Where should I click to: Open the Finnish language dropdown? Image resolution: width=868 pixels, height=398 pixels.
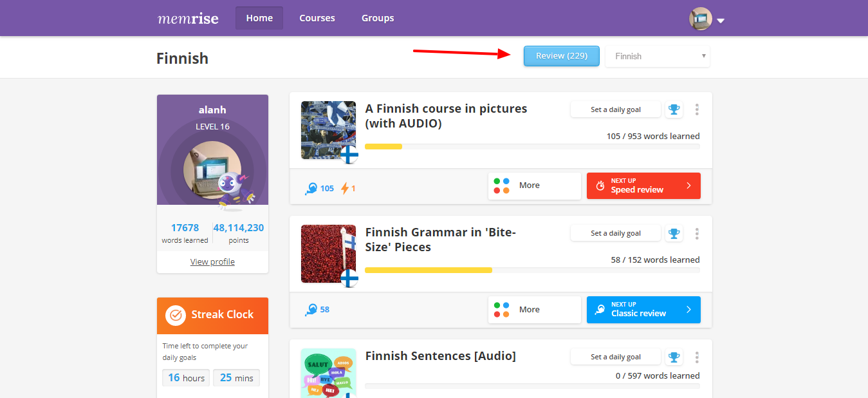tap(658, 56)
